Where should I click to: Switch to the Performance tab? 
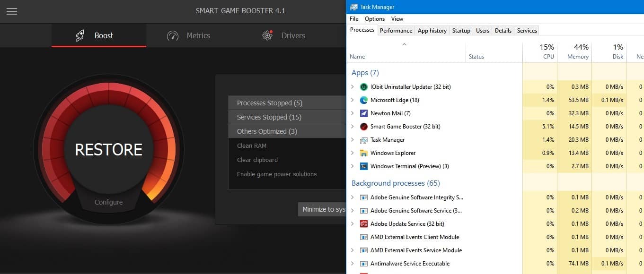[x=396, y=31]
